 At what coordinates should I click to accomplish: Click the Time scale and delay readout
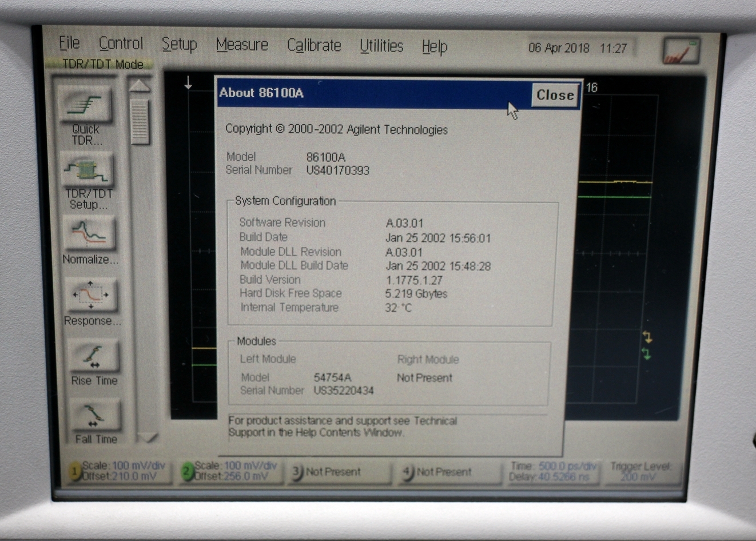point(552,472)
